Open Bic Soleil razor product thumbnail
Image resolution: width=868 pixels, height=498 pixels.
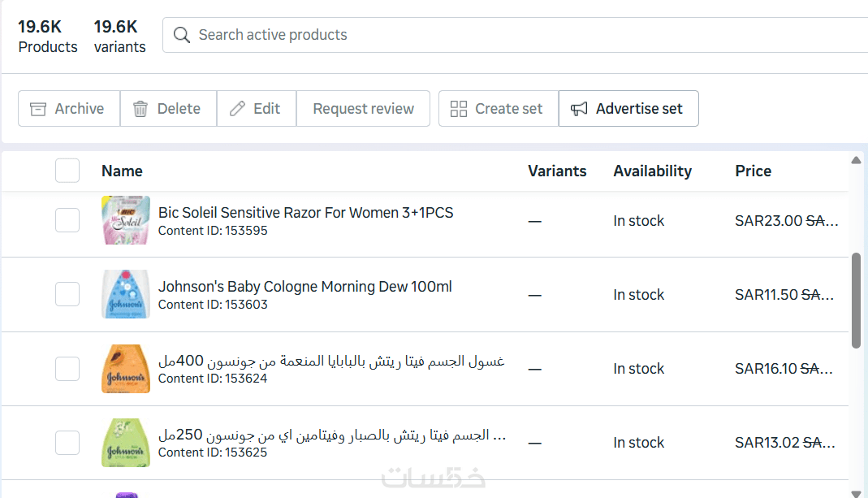point(126,220)
